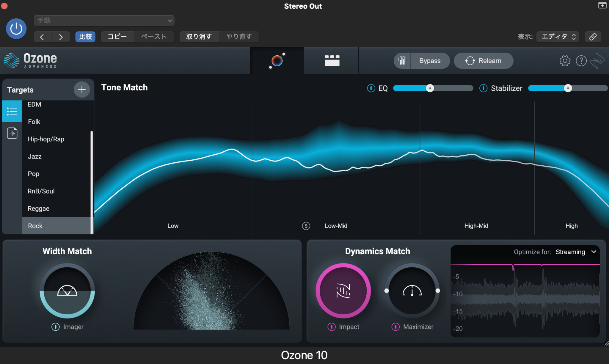Click the EQ amount slider handle
The image size is (609, 364).
tap(429, 88)
